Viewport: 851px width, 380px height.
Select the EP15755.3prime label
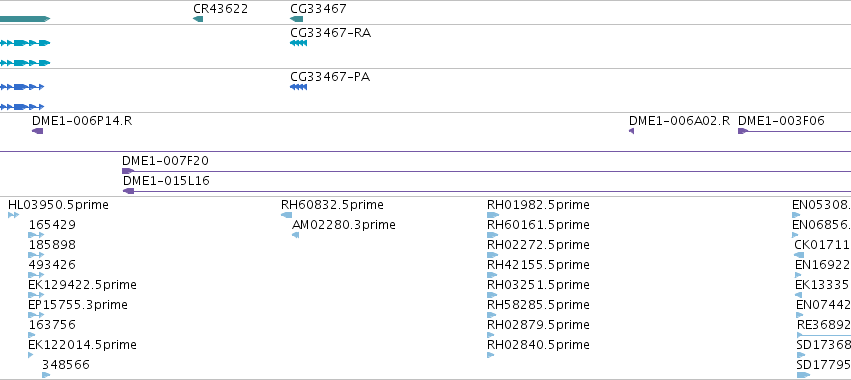coord(78,305)
